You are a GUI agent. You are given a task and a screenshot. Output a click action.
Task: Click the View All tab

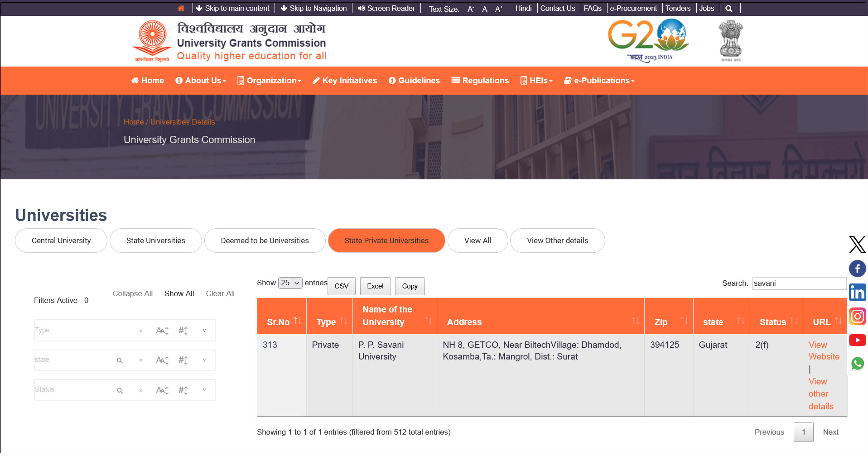tap(478, 240)
